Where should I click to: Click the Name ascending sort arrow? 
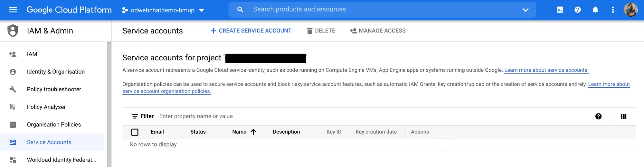(253, 132)
